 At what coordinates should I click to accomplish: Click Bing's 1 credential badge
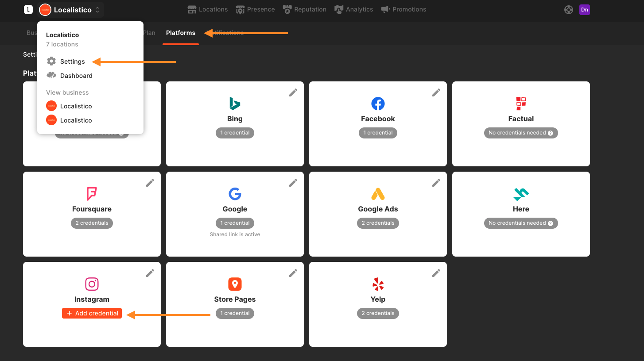tap(235, 133)
